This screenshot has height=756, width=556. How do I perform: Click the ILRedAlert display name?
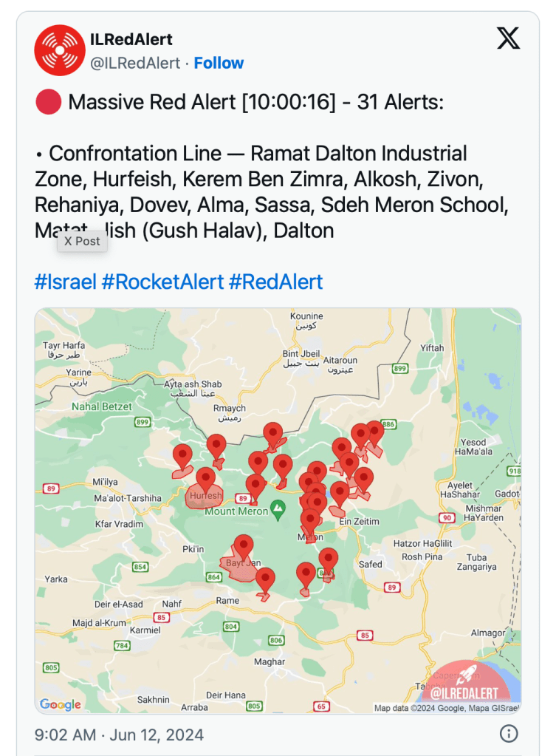(x=131, y=39)
